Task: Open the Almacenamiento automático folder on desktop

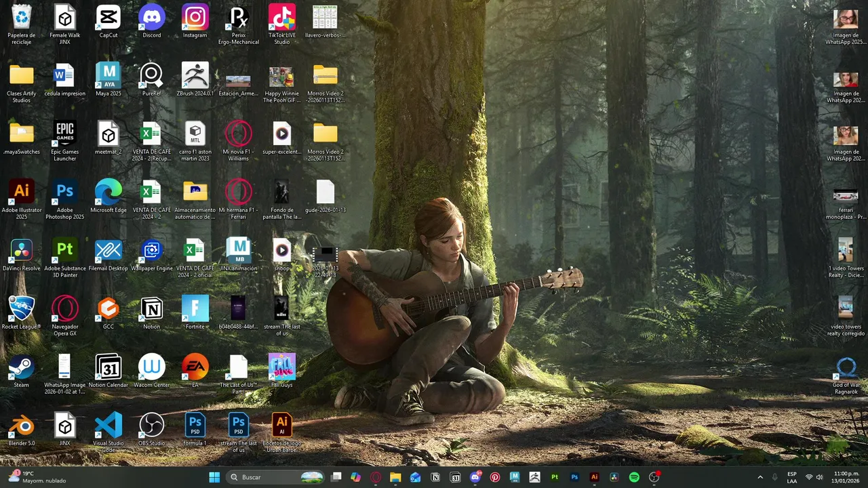Action: (195, 199)
